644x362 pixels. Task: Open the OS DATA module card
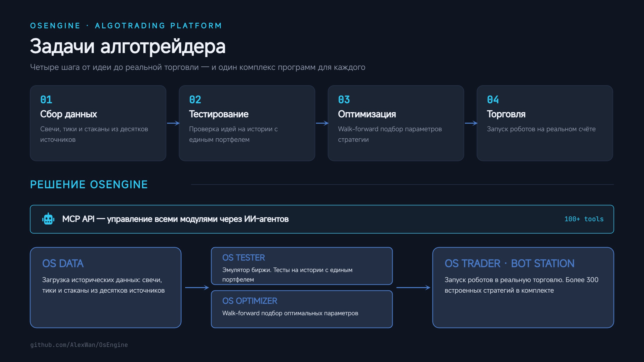[x=106, y=288]
